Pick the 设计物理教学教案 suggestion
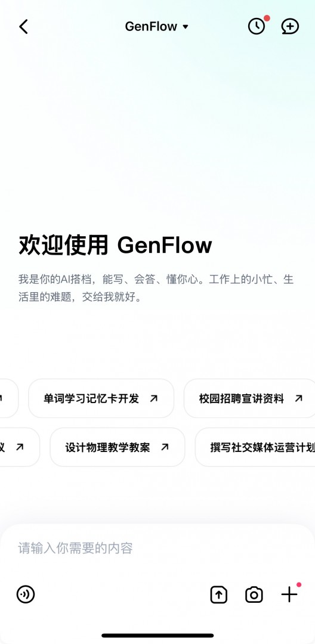 (118, 447)
